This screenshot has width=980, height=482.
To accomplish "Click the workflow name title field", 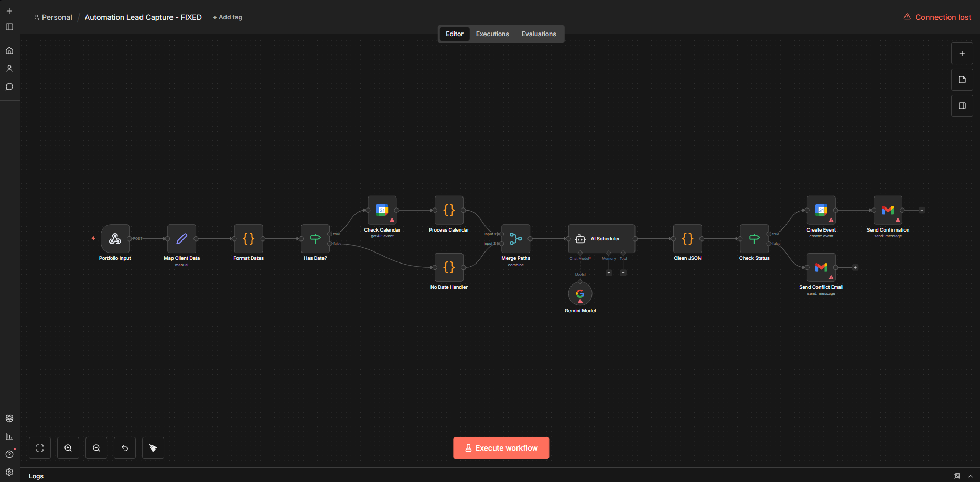I will 143,17.
